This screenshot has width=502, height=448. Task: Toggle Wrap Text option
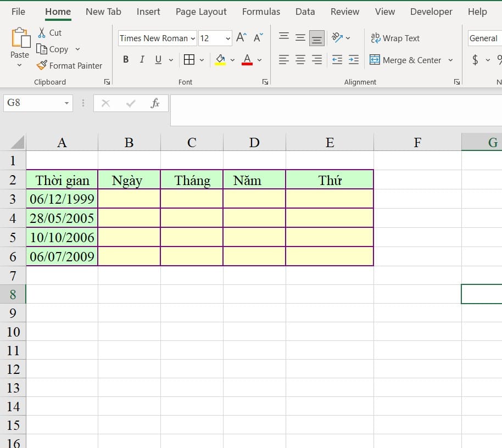[x=395, y=38]
